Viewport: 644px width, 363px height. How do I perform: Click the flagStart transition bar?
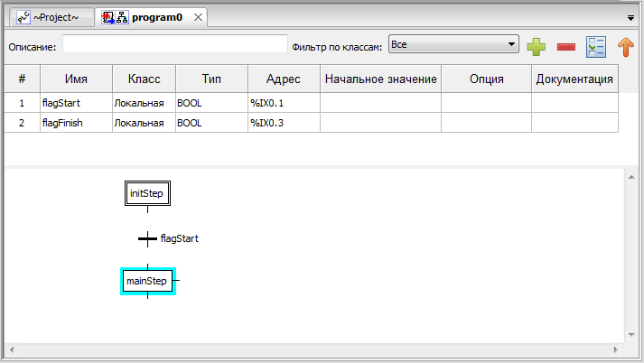[147, 239]
